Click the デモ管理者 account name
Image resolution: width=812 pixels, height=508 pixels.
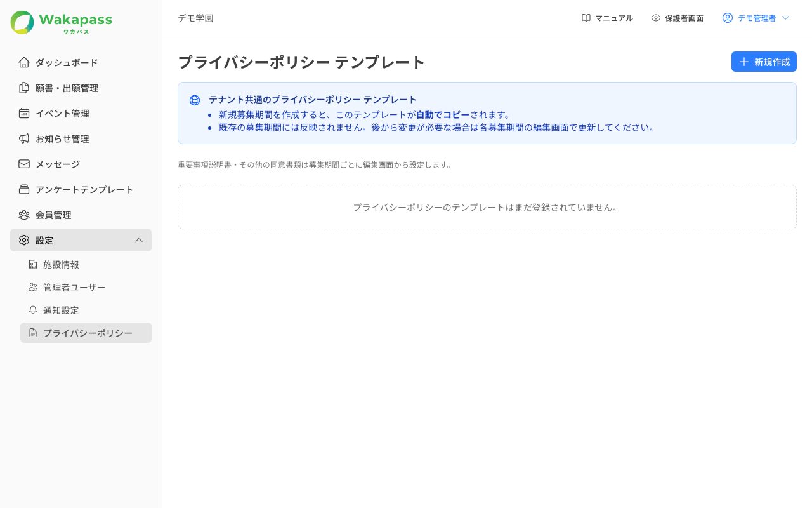click(x=757, y=18)
